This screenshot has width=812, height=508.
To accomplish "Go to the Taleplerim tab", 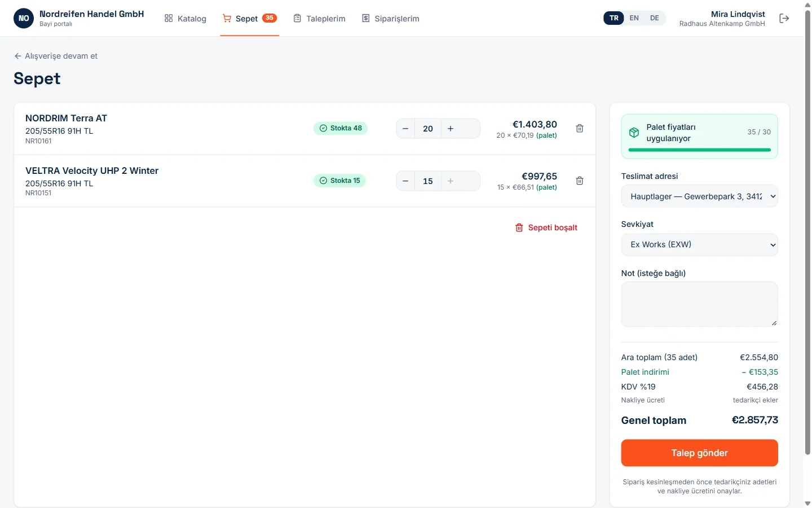I will 320,19.
